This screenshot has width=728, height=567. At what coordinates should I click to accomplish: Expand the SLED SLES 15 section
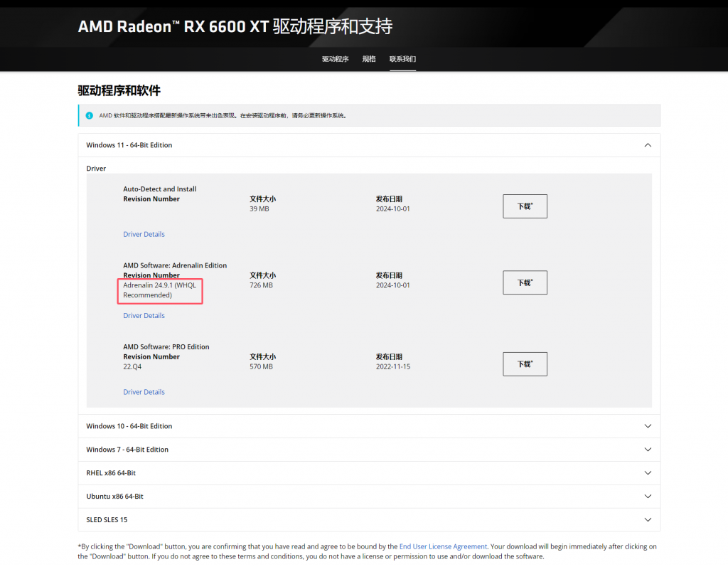pyautogui.click(x=647, y=520)
